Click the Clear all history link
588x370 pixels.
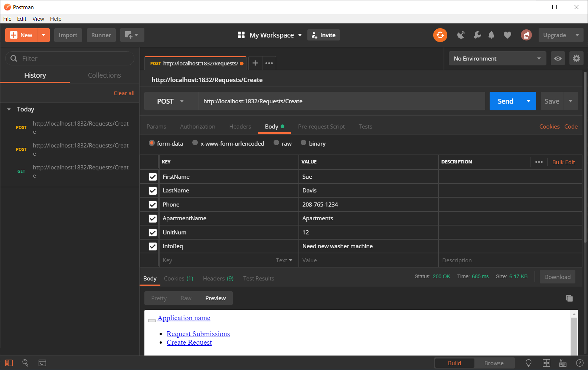(x=124, y=93)
